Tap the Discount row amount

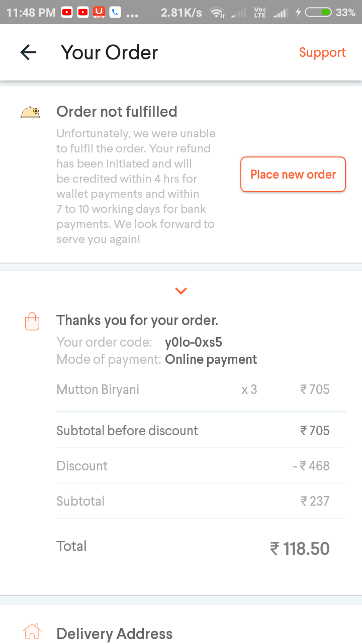tap(311, 466)
